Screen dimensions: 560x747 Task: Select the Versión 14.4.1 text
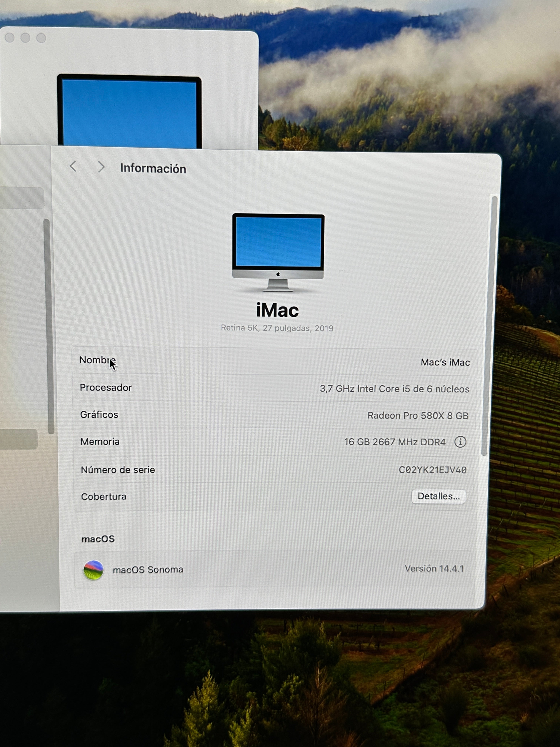[x=434, y=569]
